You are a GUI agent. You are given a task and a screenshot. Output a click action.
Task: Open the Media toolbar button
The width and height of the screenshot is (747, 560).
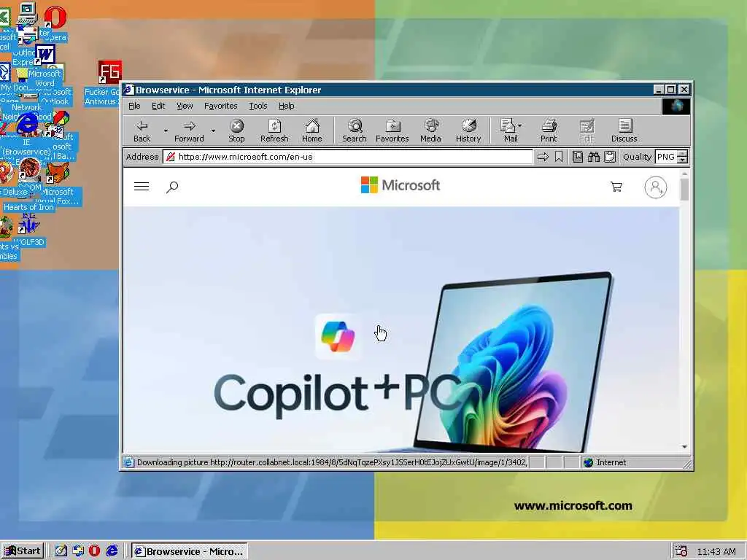(x=430, y=131)
